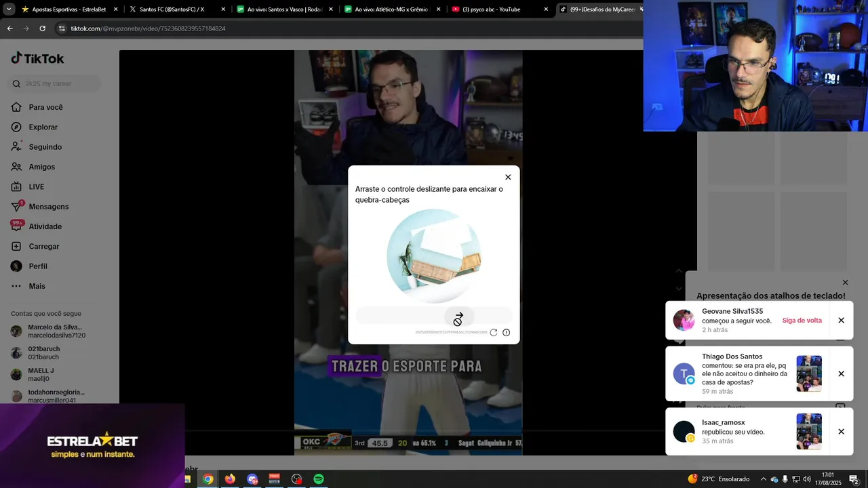The height and width of the screenshot is (488, 868).
Task: Refresh the puzzle captcha image
Action: 494,333
